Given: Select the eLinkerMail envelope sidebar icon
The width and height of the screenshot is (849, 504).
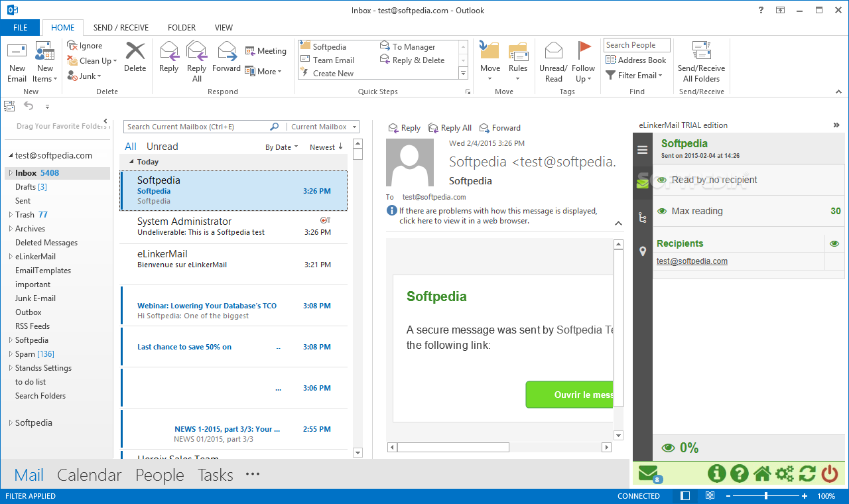Looking at the screenshot, I should [642, 182].
